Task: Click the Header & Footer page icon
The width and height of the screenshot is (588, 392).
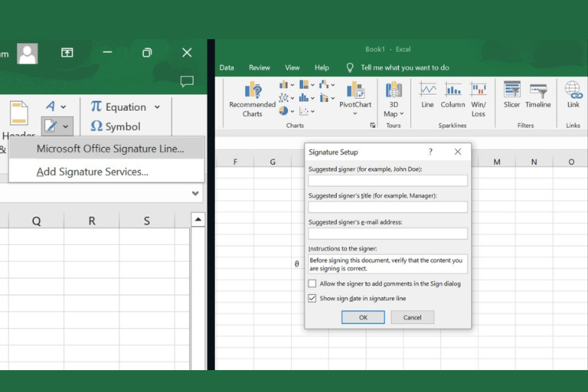Action: tap(19, 112)
